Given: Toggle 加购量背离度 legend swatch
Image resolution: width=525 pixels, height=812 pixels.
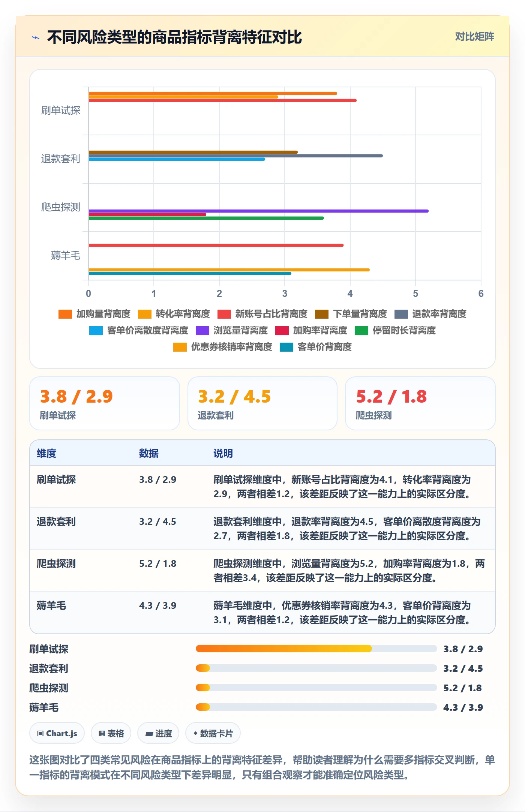Looking at the screenshot, I should coord(65,314).
